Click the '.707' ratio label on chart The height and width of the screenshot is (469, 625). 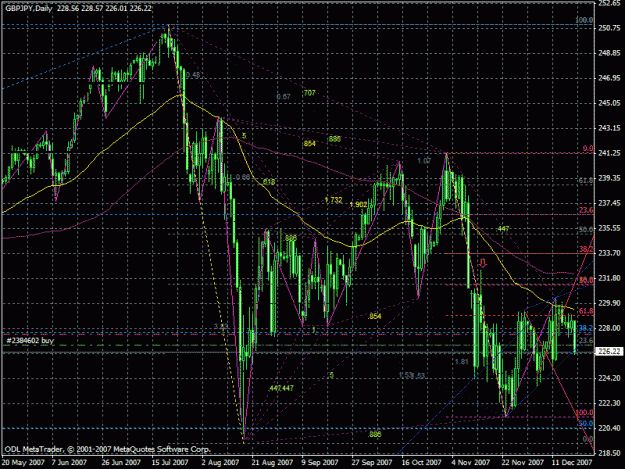click(309, 93)
